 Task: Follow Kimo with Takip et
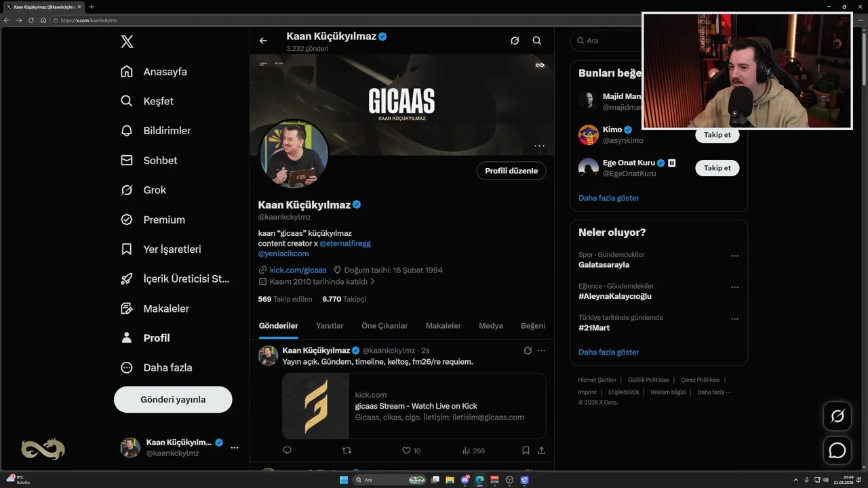[x=717, y=135]
